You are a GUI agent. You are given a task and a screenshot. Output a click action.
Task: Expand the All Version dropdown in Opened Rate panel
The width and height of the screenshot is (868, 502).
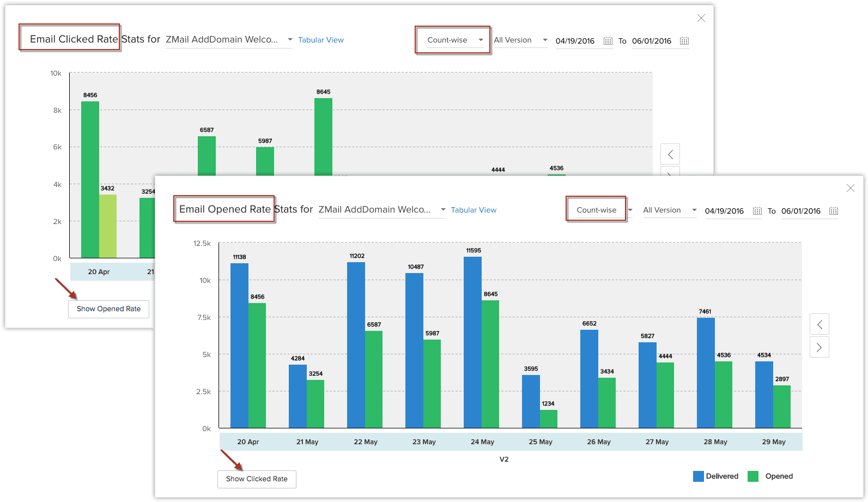[x=670, y=210]
